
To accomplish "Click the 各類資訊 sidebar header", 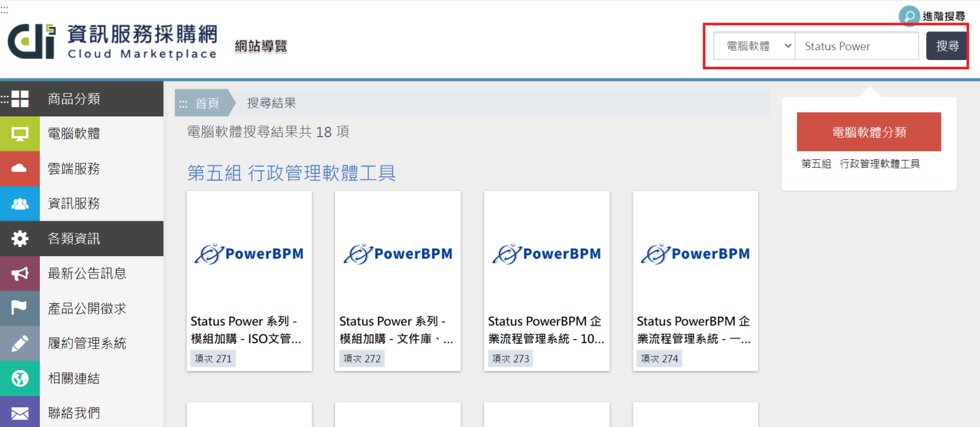I will [81, 238].
